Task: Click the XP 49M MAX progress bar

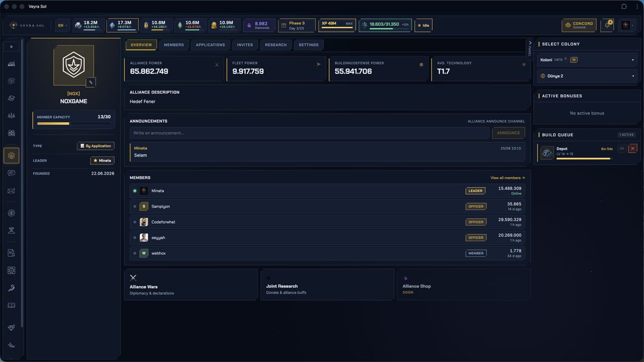Action: click(337, 25)
